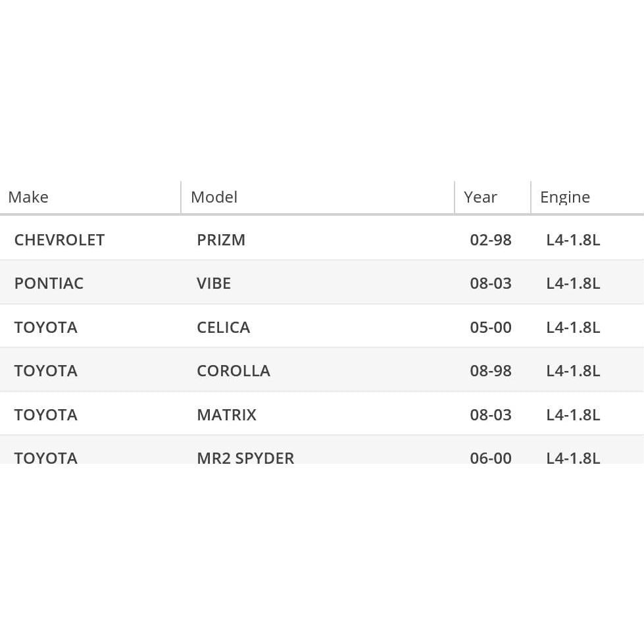Screen dimensions: 644x644
Task: Select the MATRIX model cell
Action: 226,415
